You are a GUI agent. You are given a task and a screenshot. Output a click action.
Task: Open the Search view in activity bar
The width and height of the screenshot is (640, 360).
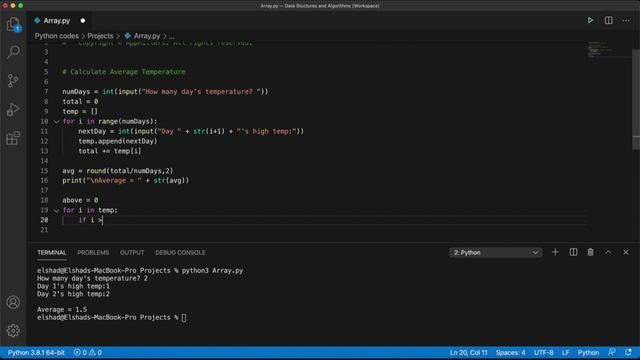click(x=13, y=52)
